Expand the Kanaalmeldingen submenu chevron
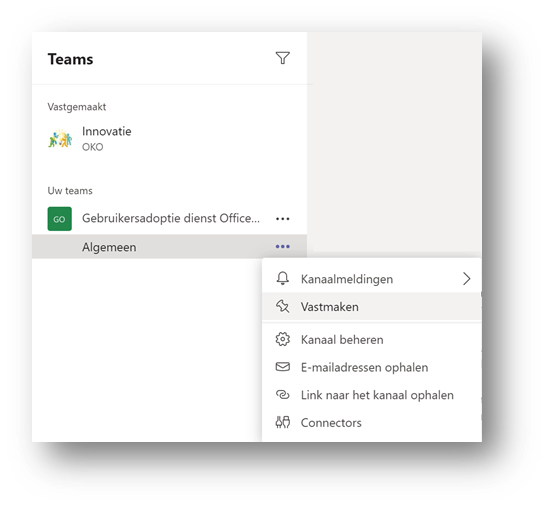The image size is (547, 507). [x=466, y=279]
